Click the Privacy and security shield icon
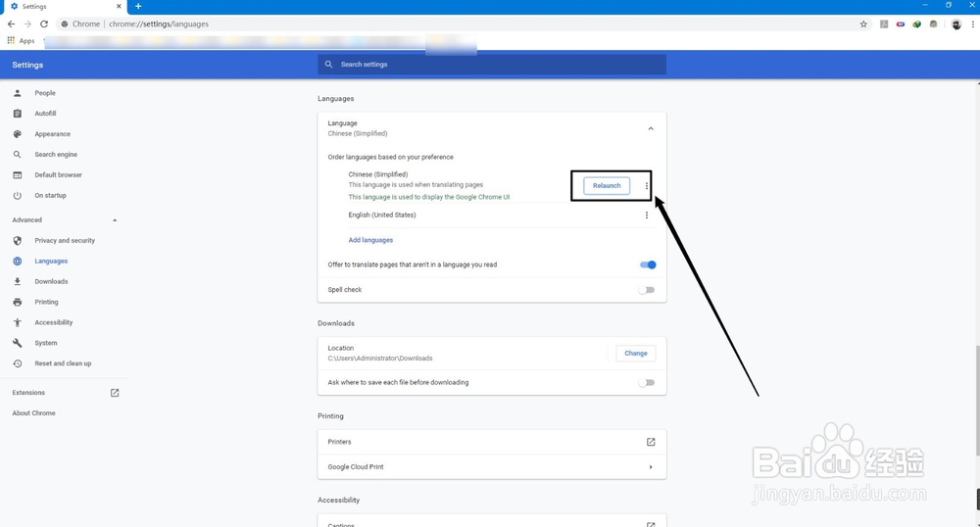This screenshot has height=527, width=980. 18,240
